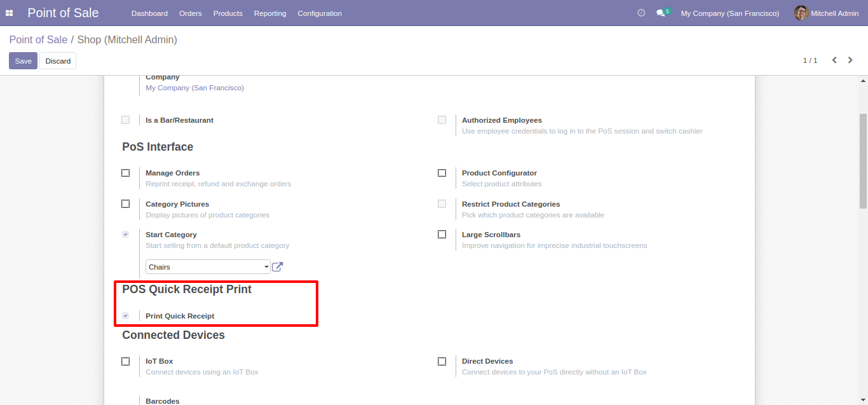Go to next record arrow
The height and width of the screenshot is (405, 868).
pyautogui.click(x=850, y=60)
